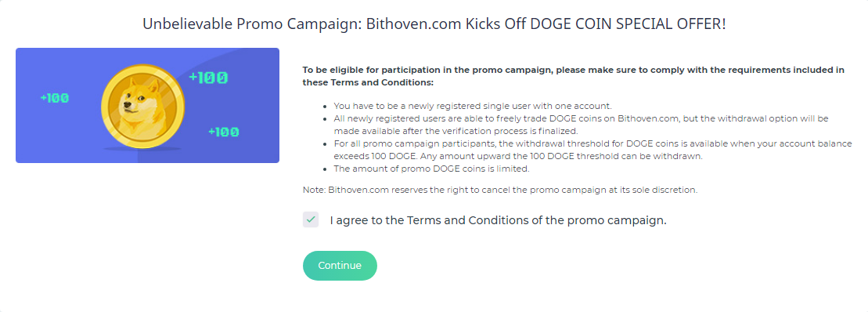
Task: Click the large +100 label above the coin
Action: coord(208,78)
